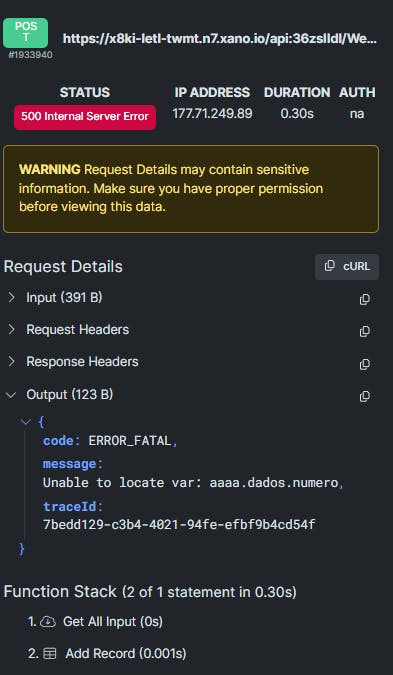Click the cloud icon beside Get All Input

click(x=48, y=622)
